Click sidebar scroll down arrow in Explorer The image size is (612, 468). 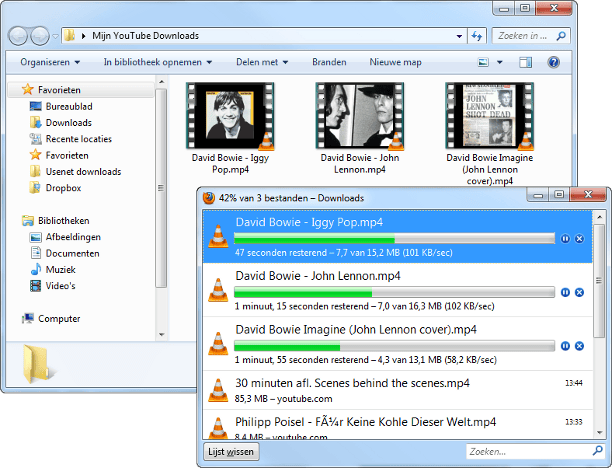[x=161, y=335]
